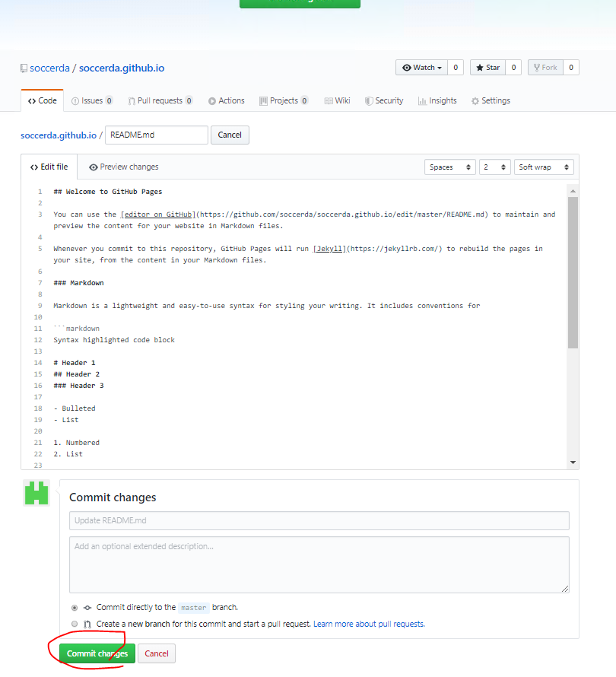The image size is (616, 677).
Task: Click the Pull requests tab icon
Action: click(132, 101)
